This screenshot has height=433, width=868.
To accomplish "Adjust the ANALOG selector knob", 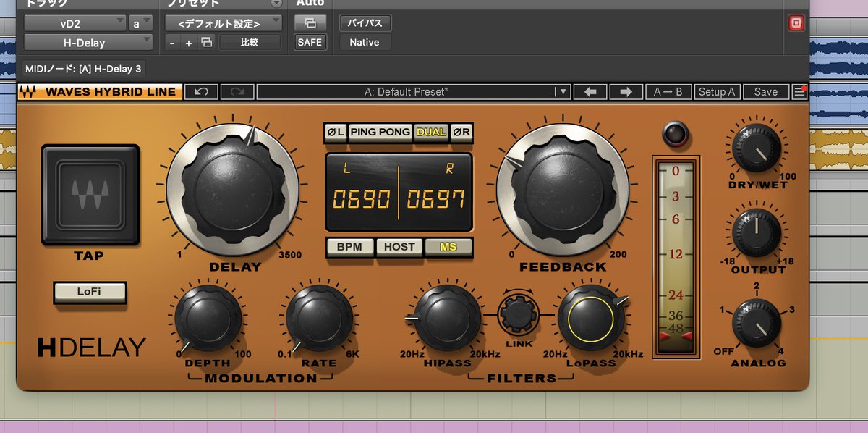I will [x=757, y=323].
